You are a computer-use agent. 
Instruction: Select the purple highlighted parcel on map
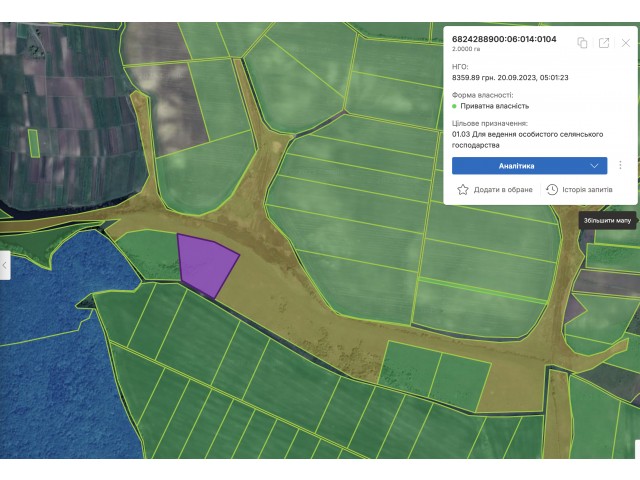coord(207,265)
